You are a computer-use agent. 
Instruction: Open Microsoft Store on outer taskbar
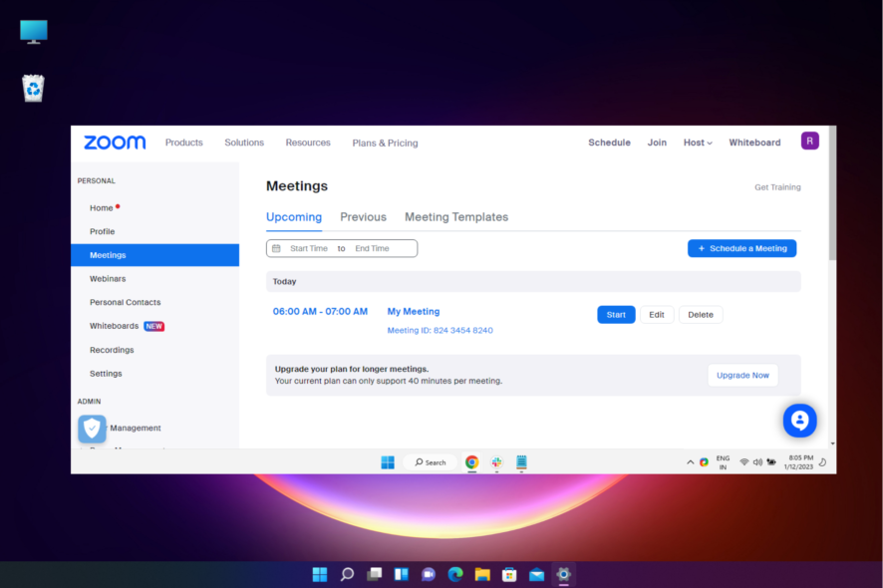click(509, 574)
